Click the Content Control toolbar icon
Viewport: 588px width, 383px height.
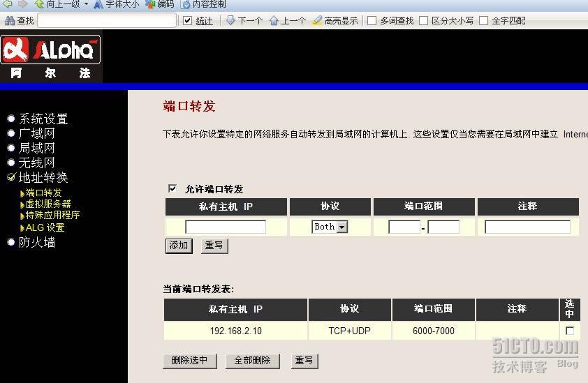tap(186, 4)
